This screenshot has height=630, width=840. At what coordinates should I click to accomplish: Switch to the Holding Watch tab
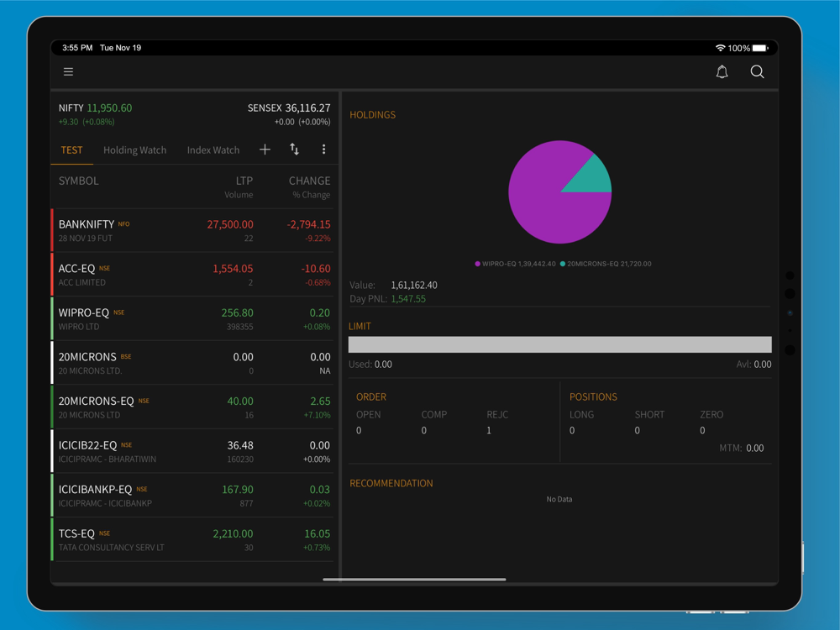click(134, 150)
